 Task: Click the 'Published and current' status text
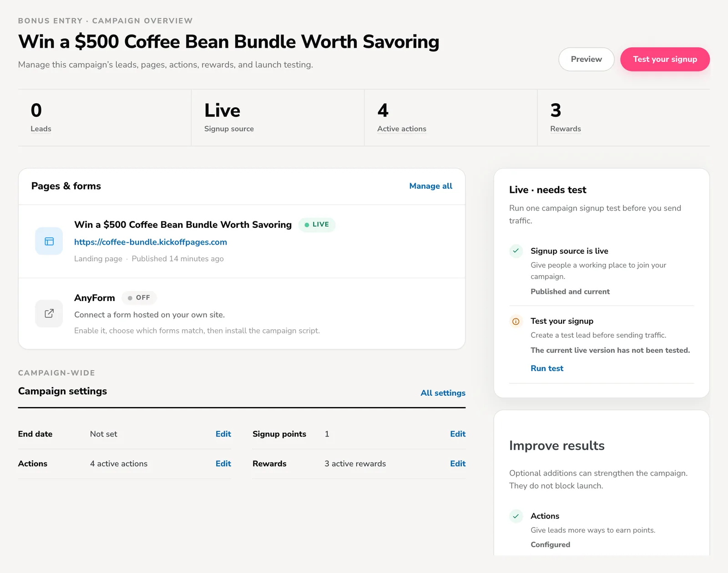(570, 292)
